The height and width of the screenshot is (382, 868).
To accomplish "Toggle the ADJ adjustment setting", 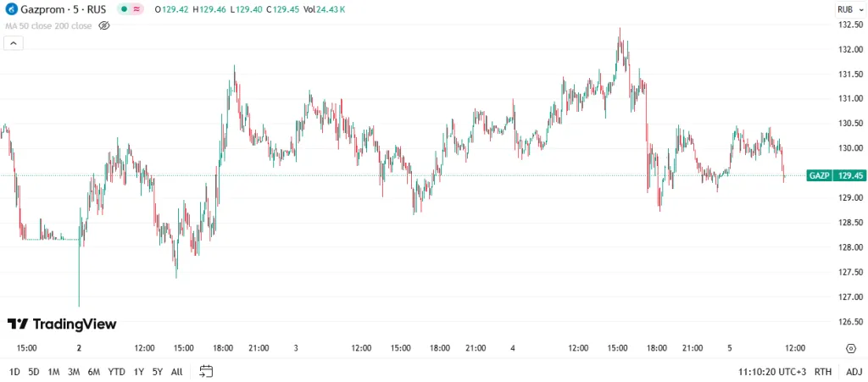I will (x=853, y=371).
